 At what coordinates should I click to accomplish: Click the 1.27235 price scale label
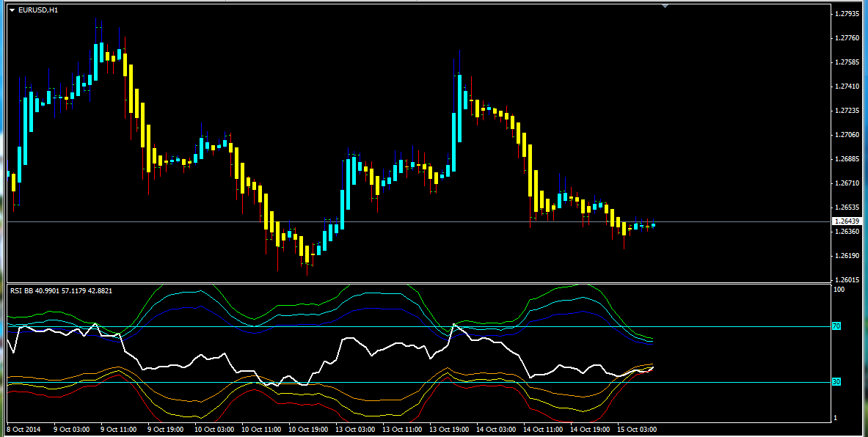847,111
